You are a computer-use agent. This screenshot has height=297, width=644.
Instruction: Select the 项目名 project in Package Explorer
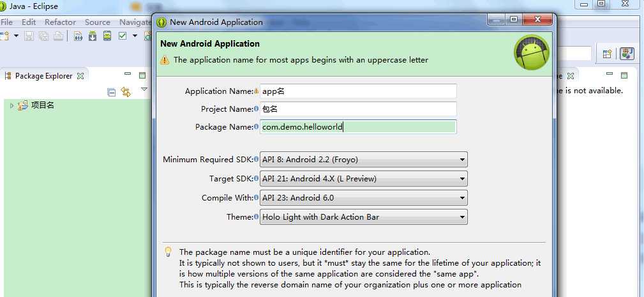(43, 105)
